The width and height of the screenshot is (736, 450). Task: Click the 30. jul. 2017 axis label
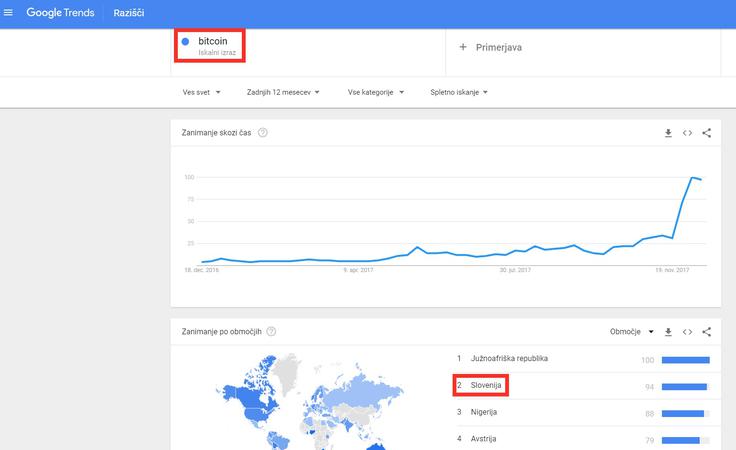(515, 270)
